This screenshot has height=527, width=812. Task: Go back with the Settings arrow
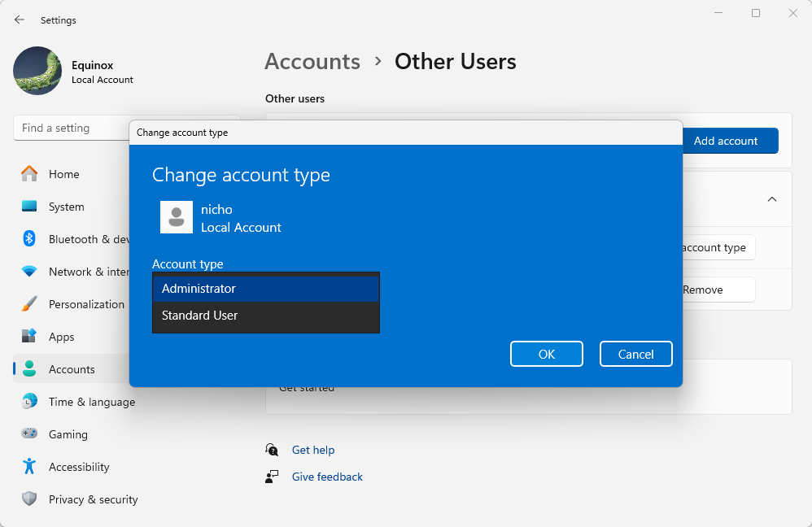click(20, 20)
